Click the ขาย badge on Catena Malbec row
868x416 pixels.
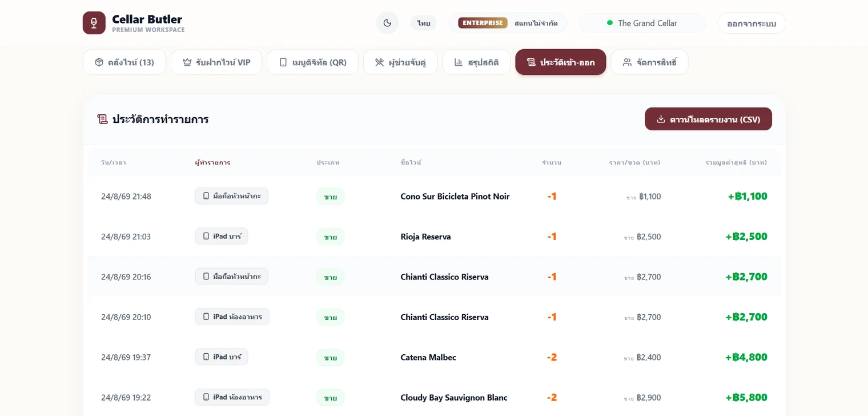(331, 357)
